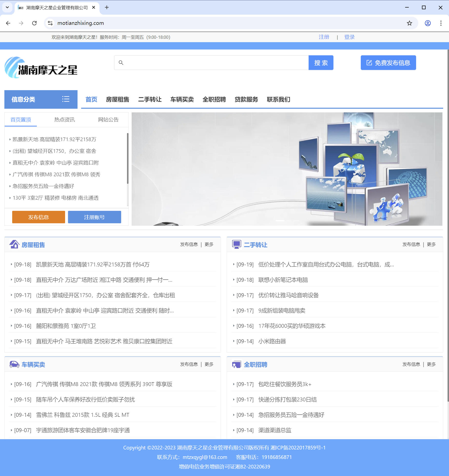View site information icon in address bar
This screenshot has width=449, height=476.
coord(50,23)
